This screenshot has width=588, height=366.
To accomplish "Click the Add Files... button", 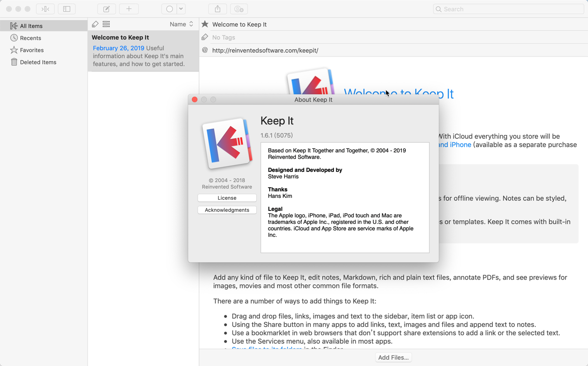I will click(393, 358).
